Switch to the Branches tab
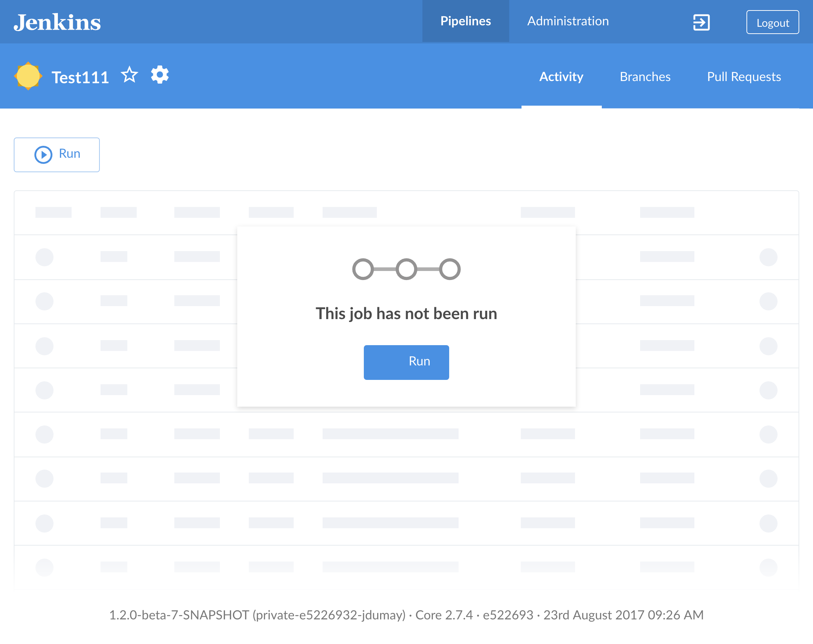 tap(644, 77)
